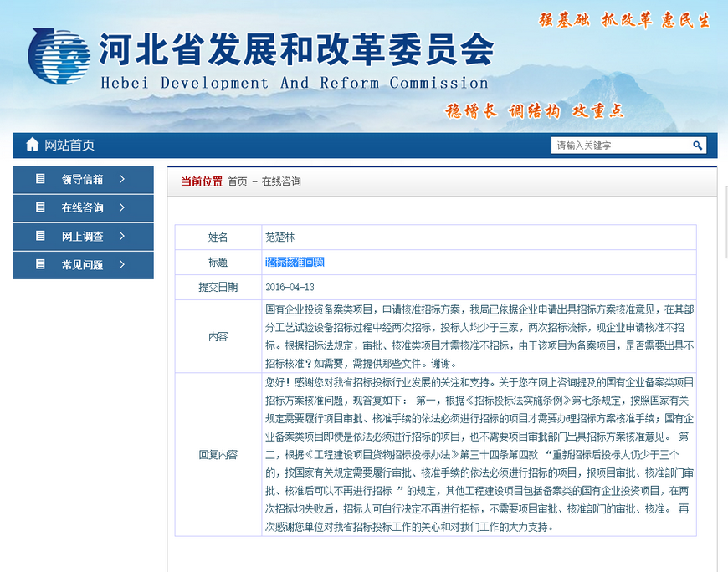Click the question text starting 国有企业投资备案类项目

[479, 336]
